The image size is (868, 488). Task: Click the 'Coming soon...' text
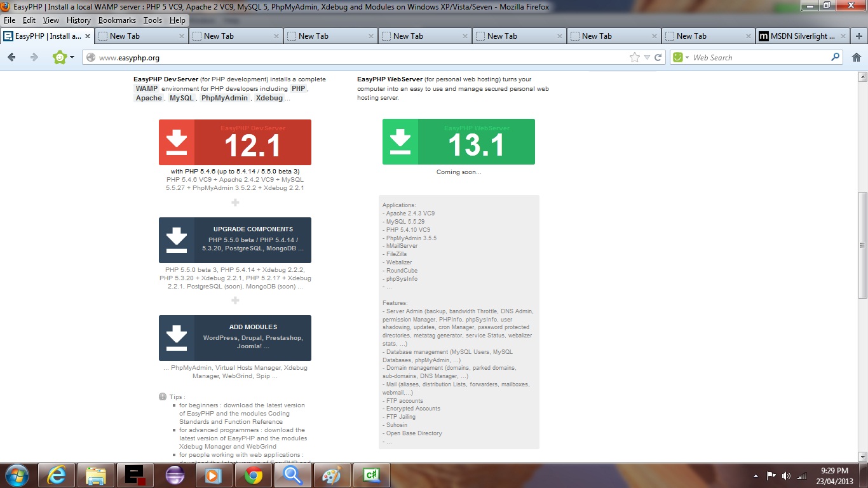[459, 172]
